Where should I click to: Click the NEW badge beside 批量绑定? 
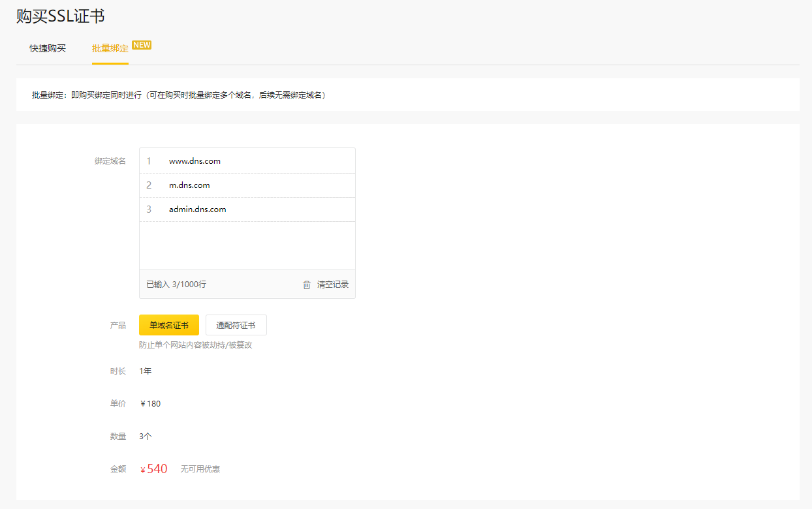coord(142,45)
